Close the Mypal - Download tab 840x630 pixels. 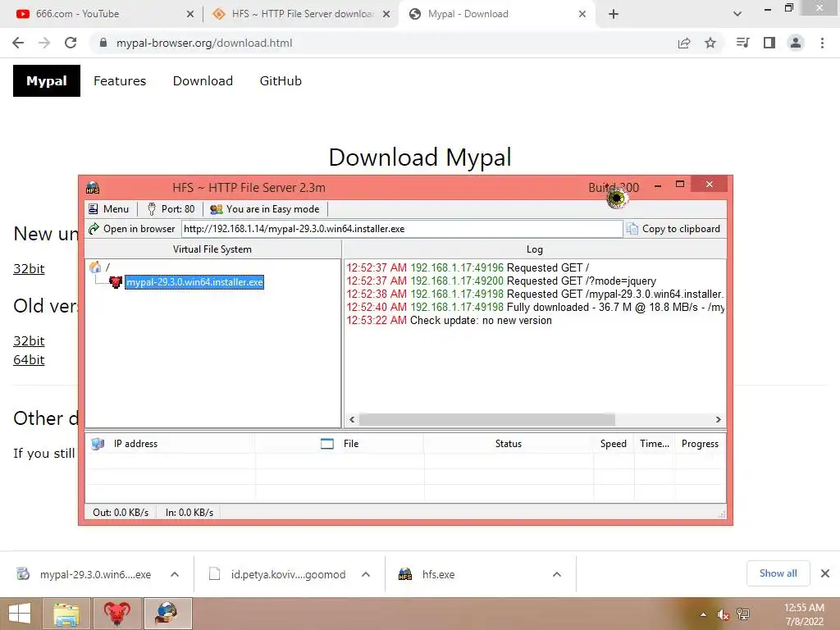[582, 14]
